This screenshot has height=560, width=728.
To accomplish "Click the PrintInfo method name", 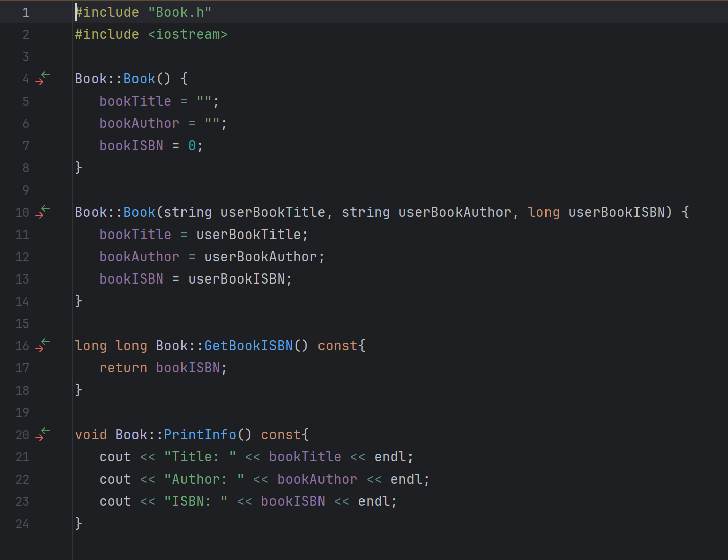I will [200, 434].
